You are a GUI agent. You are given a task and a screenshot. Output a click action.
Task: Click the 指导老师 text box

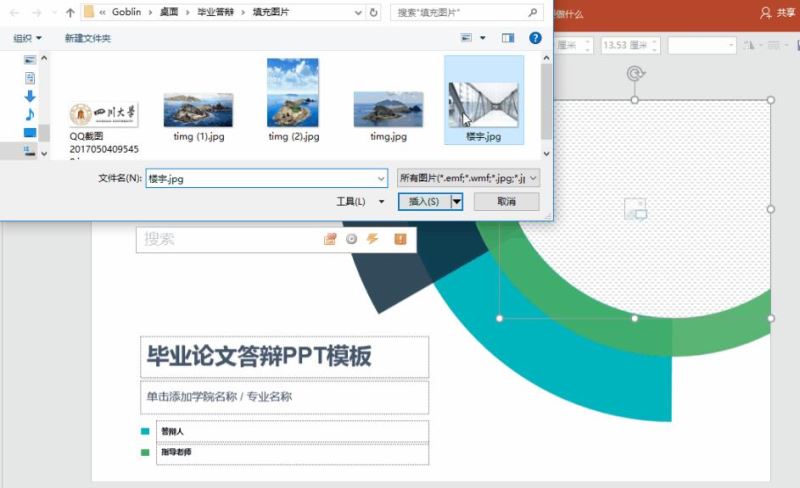pyautogui.click(x=292, y=453)
